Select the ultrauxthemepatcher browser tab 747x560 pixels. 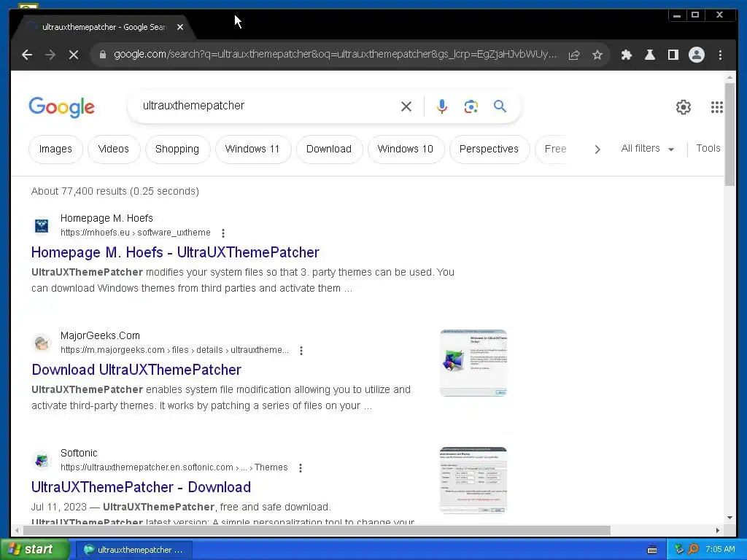tap(103, 27)
